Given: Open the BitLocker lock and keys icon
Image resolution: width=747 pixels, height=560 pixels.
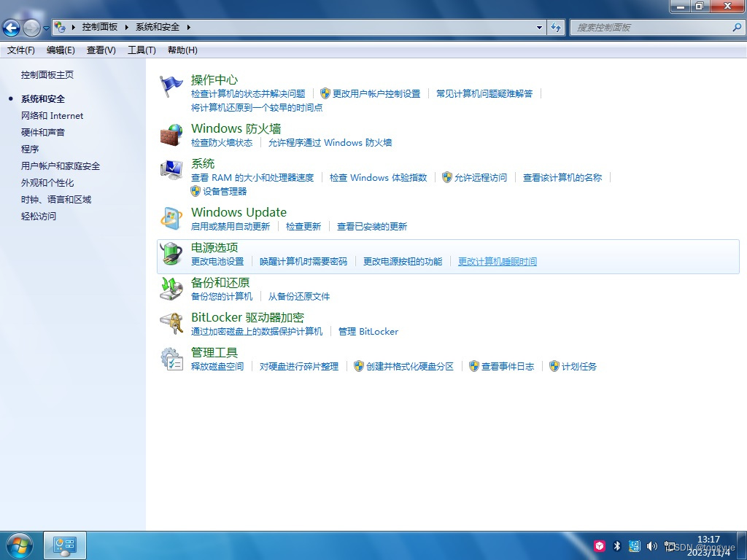Looking at the screenshot, I should tap(171, 324).
